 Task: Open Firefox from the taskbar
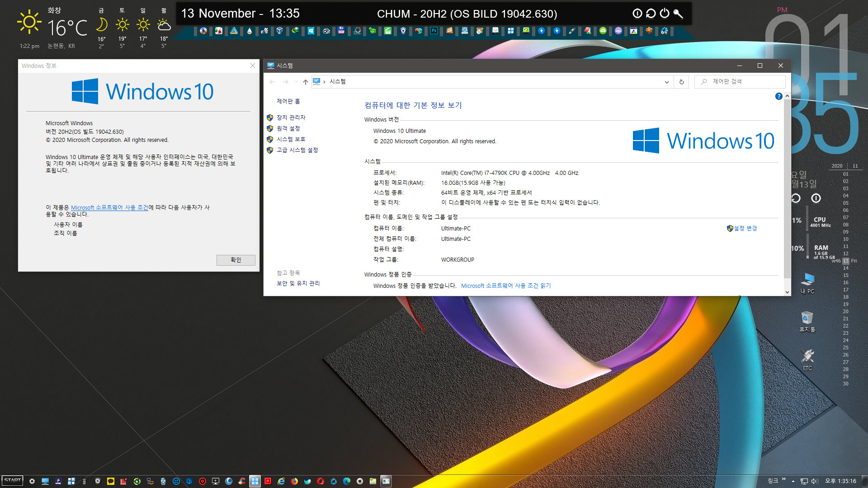[294, 481]
